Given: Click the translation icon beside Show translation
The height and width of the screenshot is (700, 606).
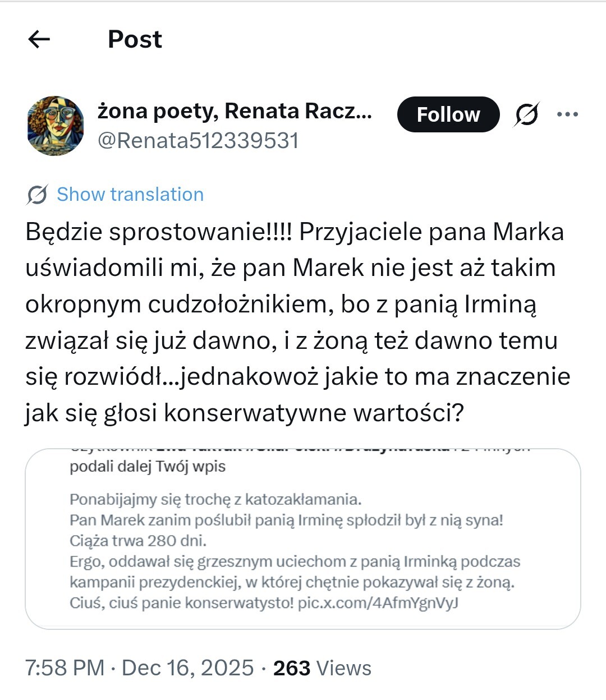Looking at the screenshot, I should pyautogui.click(x=37, y=195).
